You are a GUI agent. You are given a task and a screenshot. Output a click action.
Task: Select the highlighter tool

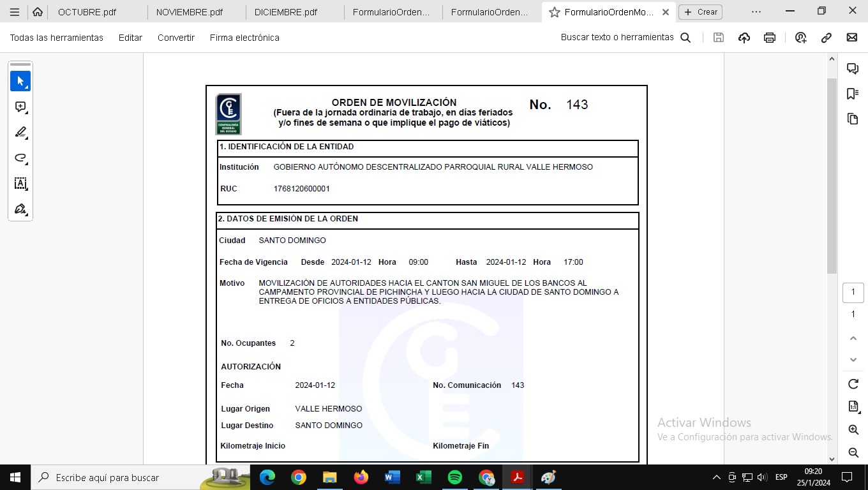pyautogui.click(x=20, y=133)
